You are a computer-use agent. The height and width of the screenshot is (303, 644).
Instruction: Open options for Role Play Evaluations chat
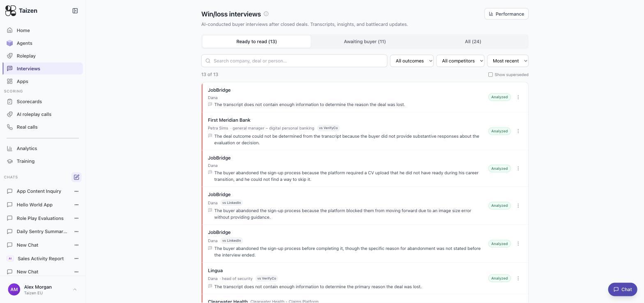click(x=76, y=218)
